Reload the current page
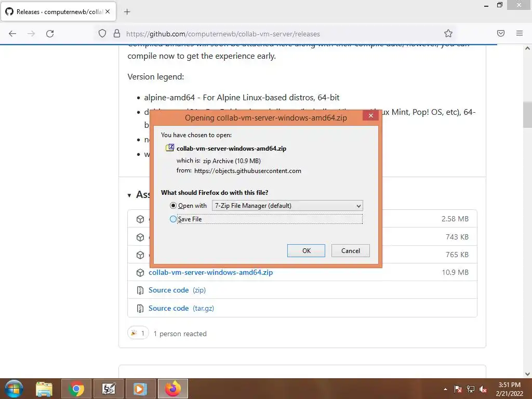Screen dimensions: 532x399 [50, 34]
